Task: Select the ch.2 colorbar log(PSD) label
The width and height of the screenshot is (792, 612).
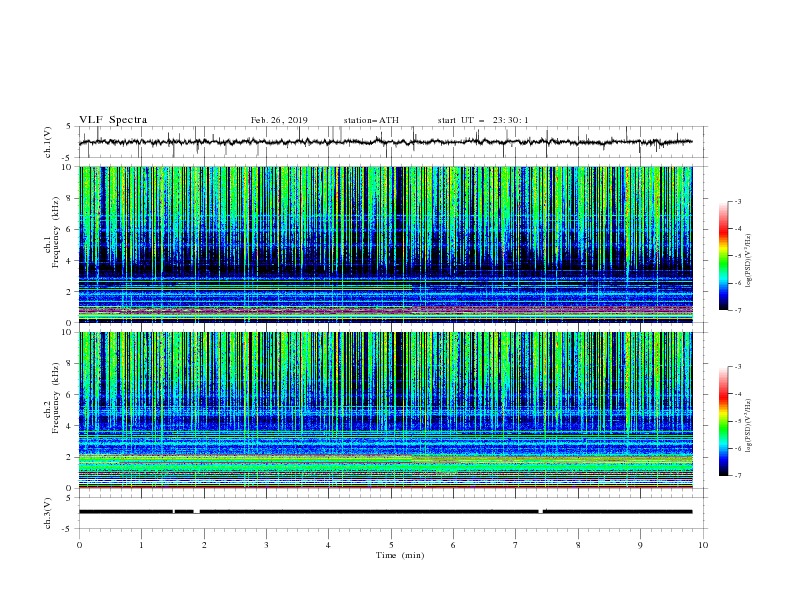Action: [x=749, y=425]
